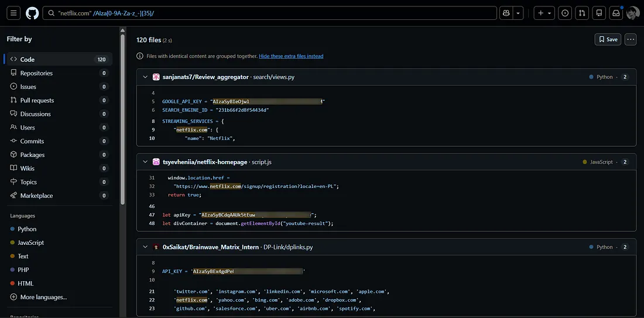
Task: Open the DP-Link/dplinks.py file link
Action: 288,247
